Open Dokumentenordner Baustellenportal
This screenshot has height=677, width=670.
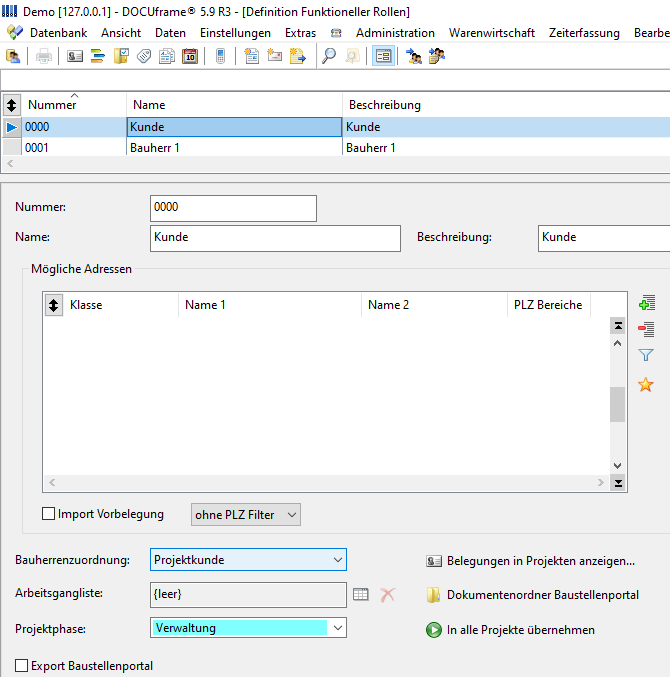pos(532,595)
